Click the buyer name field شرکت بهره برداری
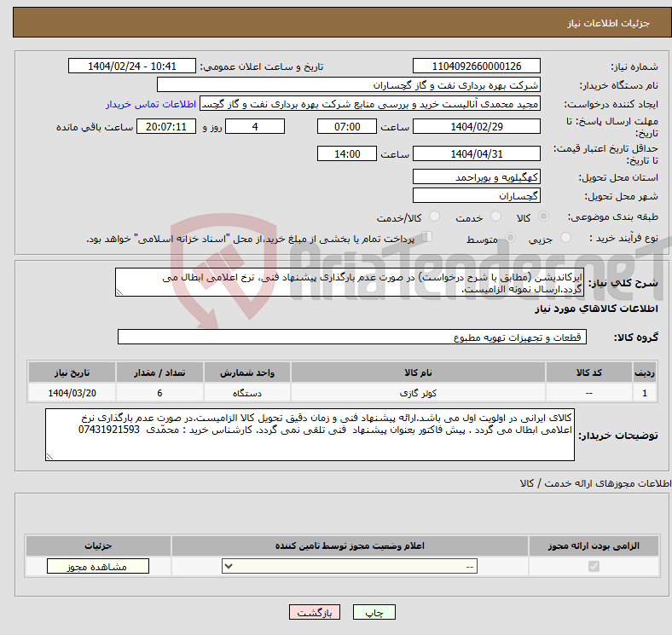 pos(349,85)
